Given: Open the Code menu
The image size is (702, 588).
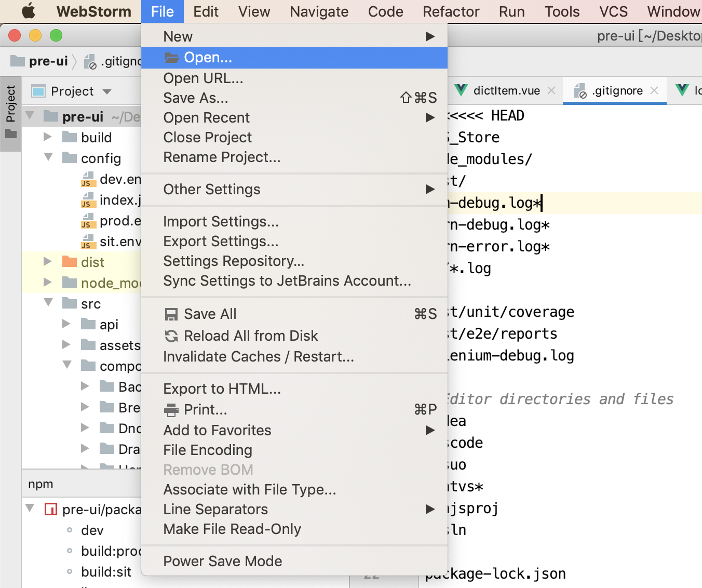Looking at the screenshot, I should point(385,11).
